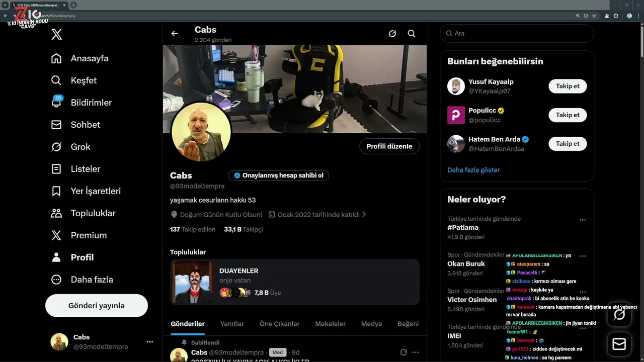Open Listeler in sidebar
The height and width of the screenshot is (362, 644).
[75, 169]
